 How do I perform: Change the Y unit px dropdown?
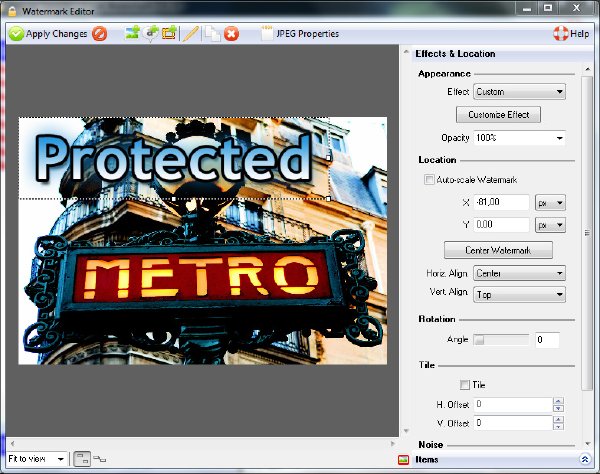point(550,225)
